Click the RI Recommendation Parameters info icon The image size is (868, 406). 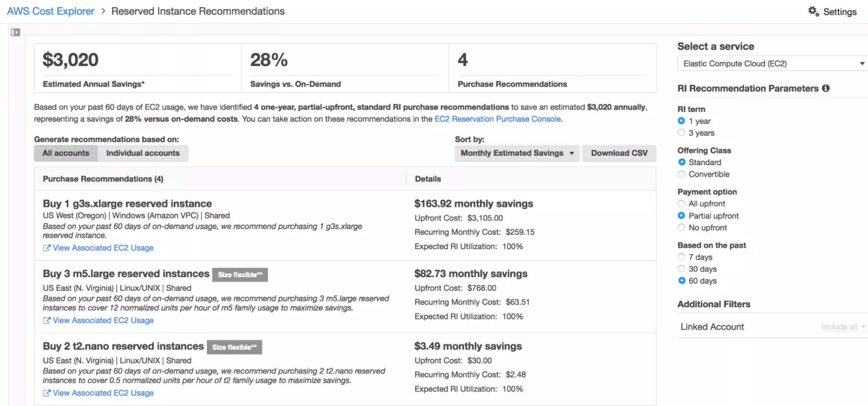coord(826,88)
